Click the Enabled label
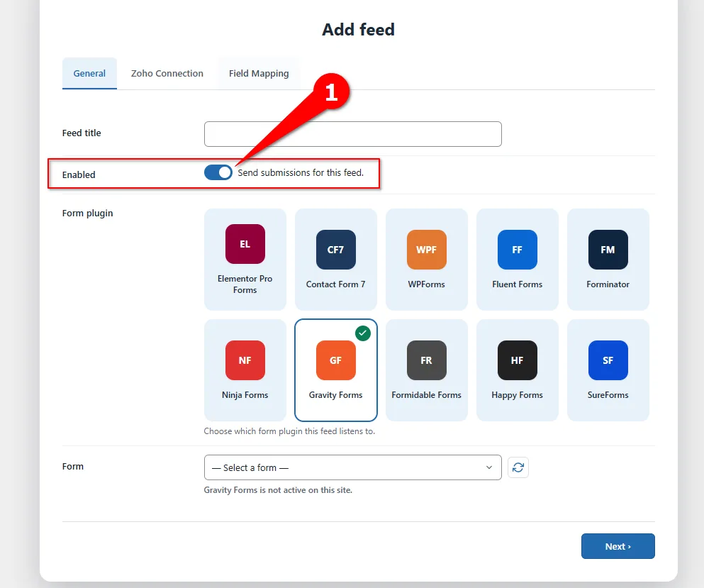Screen dimensions: 704x588 (x=79, y=174)
